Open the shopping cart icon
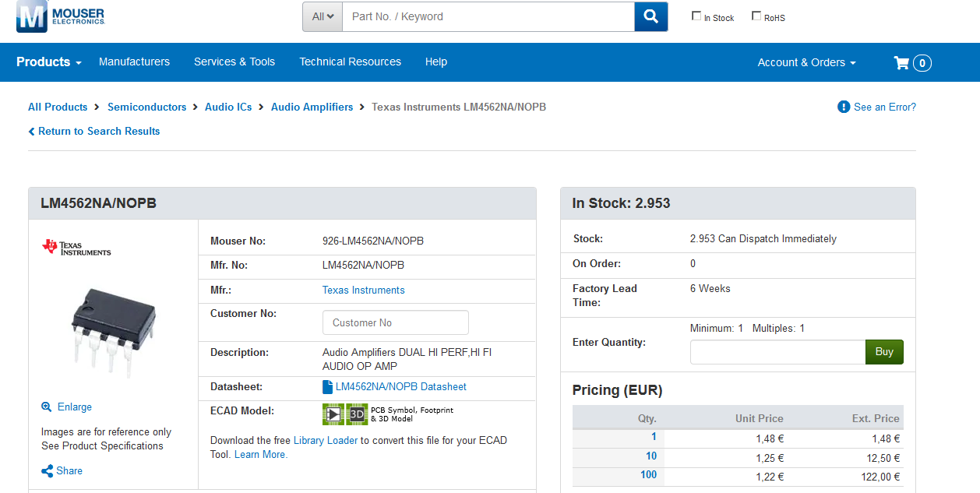980x493 pixels. [x=901, y=63]
